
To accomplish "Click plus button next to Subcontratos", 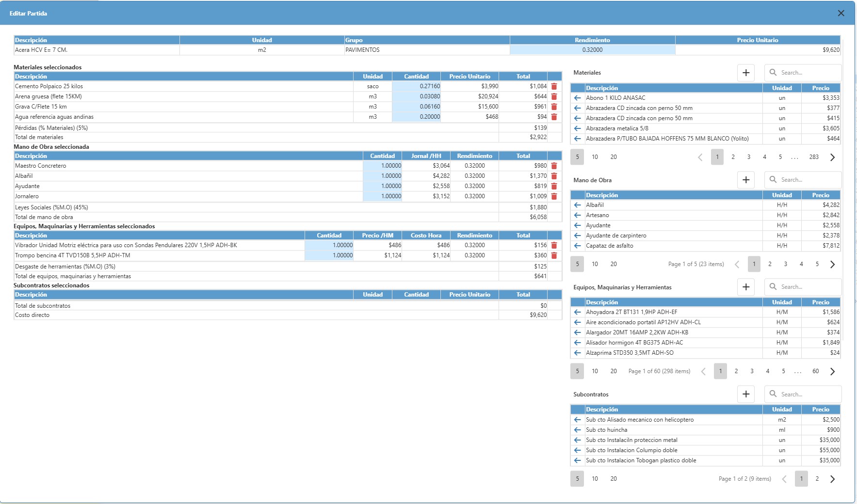I will pos(746,394).
